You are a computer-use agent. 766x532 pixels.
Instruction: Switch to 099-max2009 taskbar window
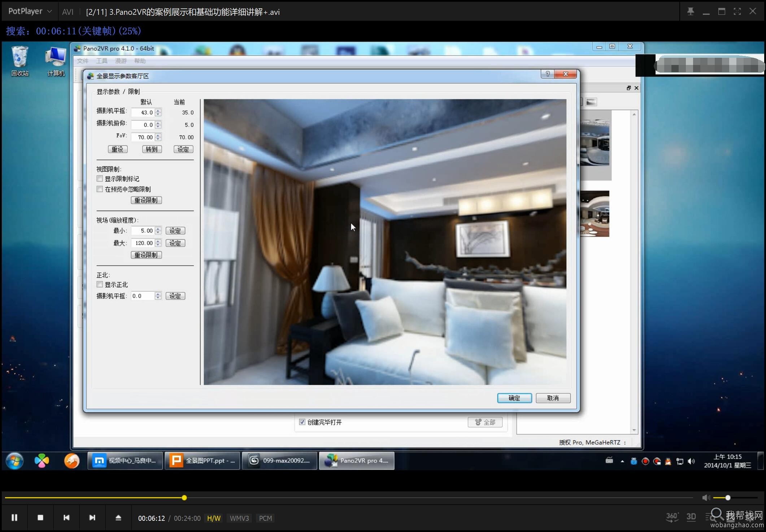pos(279,461)
